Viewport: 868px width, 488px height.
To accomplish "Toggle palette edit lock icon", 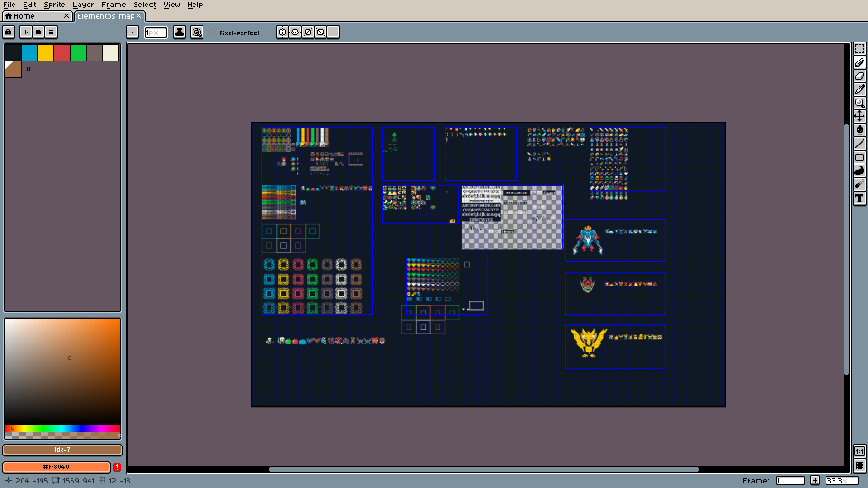I will point(9,32).
